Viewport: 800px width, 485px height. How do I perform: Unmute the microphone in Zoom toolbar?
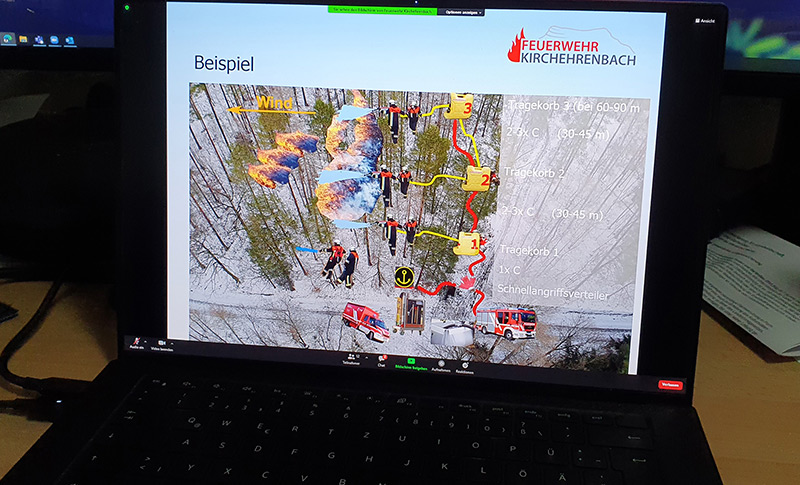(x=136, y=341)
